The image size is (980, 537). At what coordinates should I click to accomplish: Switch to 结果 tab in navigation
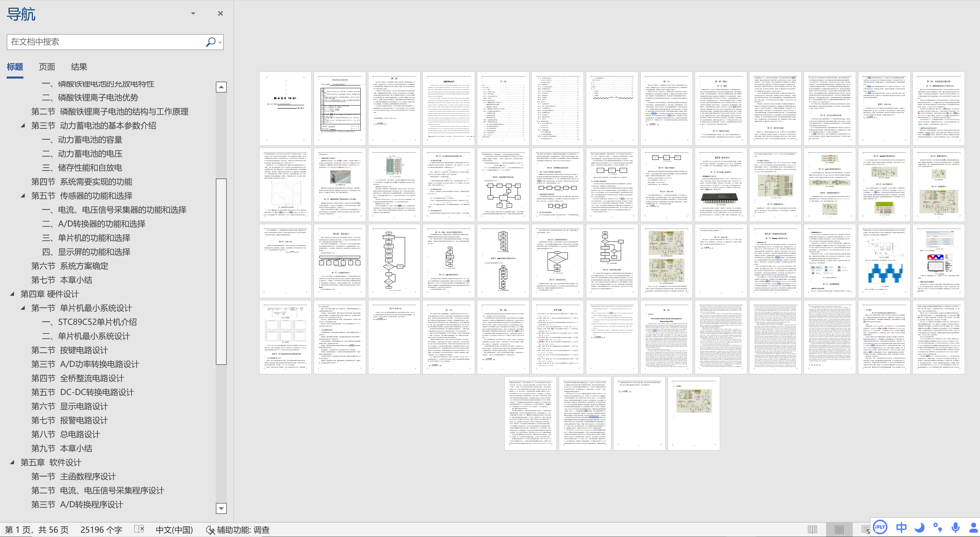click(x=79, y=67)
